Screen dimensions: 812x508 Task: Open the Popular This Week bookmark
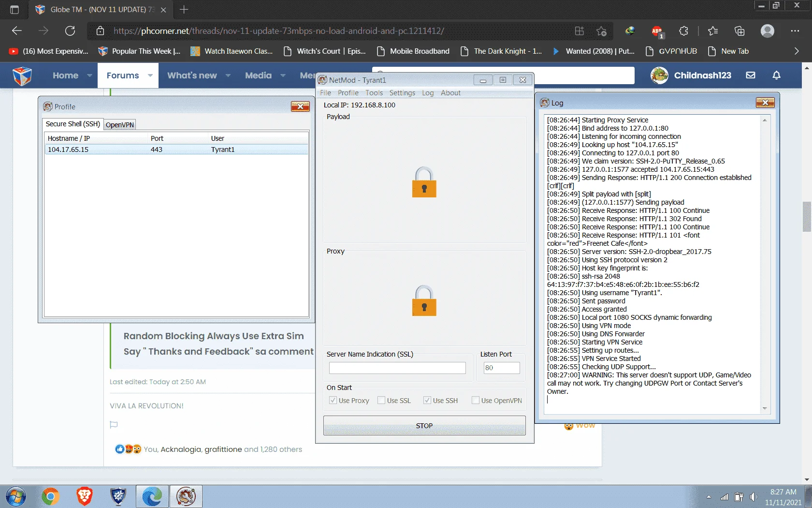(x=139, y=51)
